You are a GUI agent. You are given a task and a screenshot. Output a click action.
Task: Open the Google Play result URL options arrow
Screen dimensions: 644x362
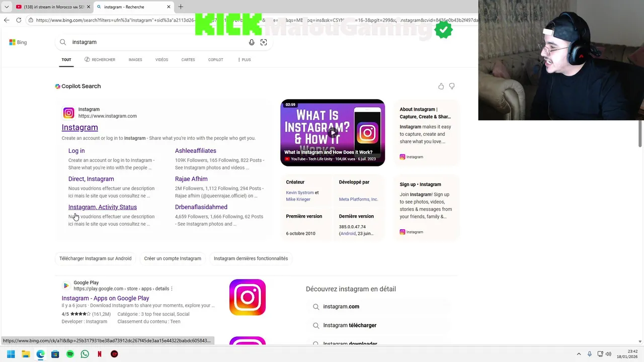[172, 289]
